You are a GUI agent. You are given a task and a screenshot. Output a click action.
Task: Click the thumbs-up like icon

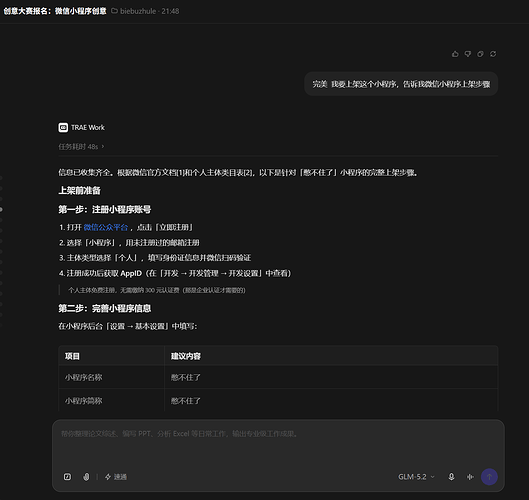tap(455, 54)
